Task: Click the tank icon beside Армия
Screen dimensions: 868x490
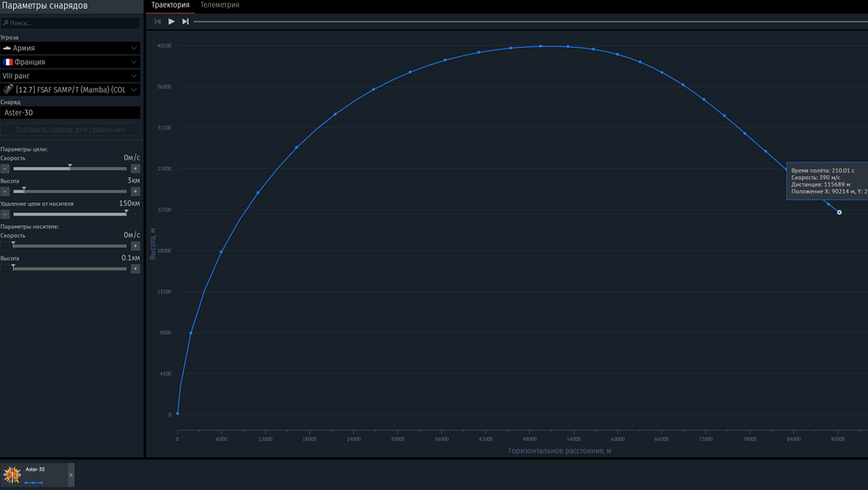Action: point(7,49)
